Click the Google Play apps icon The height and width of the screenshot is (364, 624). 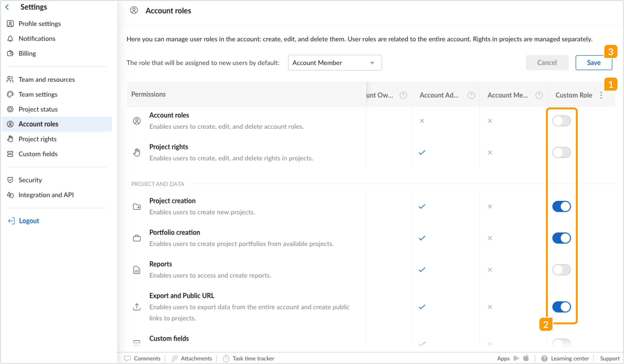[x=516, y=358]
